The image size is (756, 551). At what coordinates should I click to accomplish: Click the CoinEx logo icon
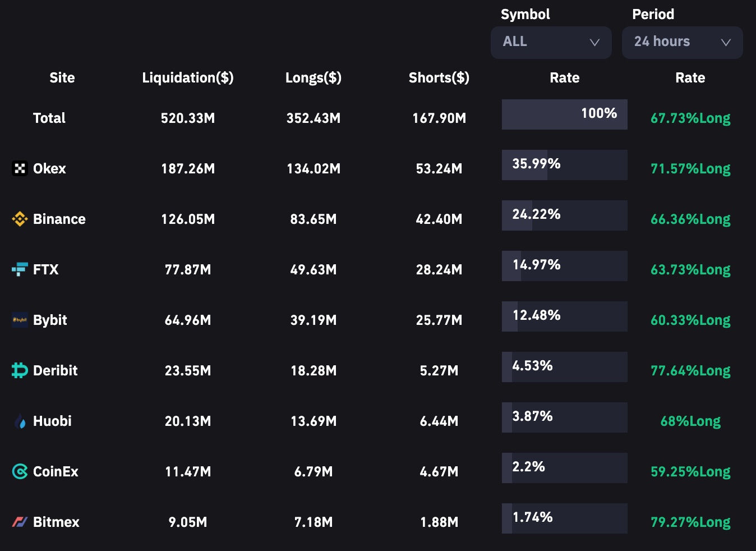coord(20,471)
